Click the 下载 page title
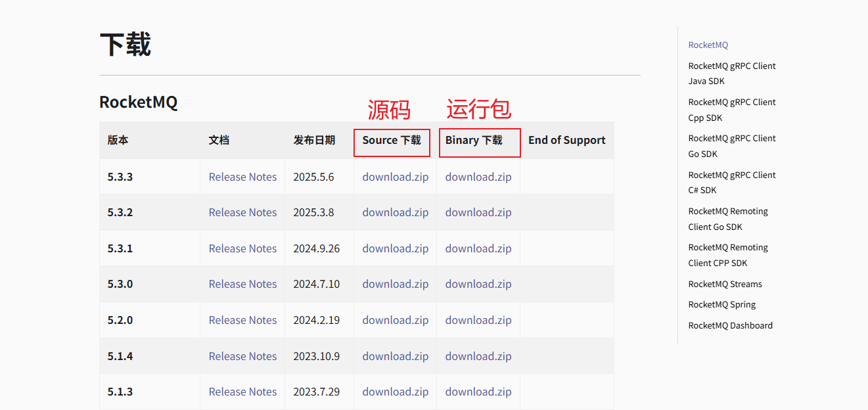This screenshot has width=868, height=410. [126, 44]
